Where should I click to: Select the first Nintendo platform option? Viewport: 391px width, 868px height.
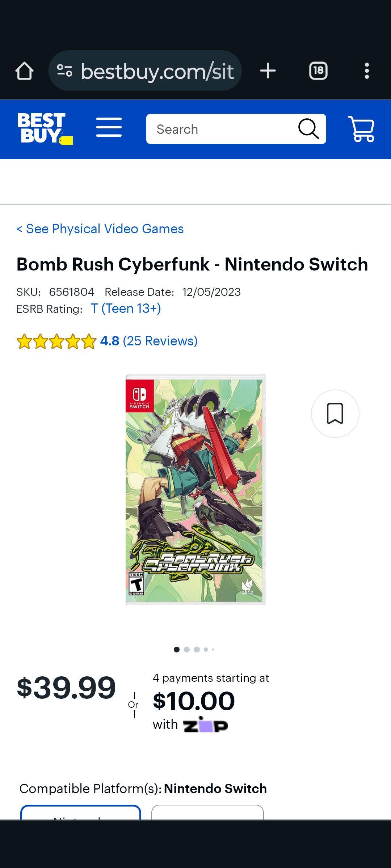pyautogui.click(x=80, y=812)
